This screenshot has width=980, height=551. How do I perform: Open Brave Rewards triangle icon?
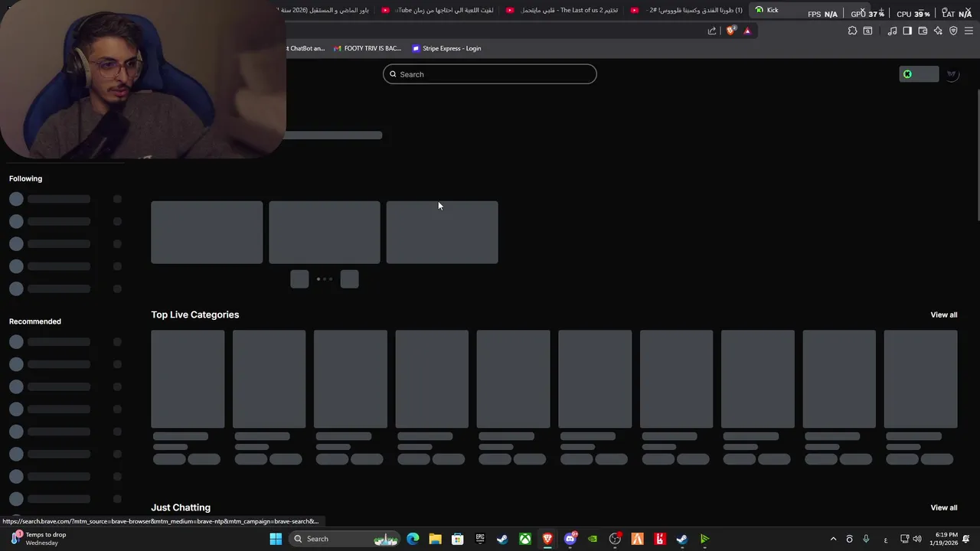click(747, 31)
